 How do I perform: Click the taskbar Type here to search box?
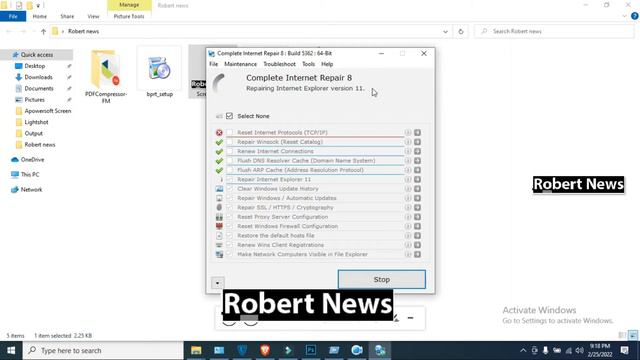[103, 350]
